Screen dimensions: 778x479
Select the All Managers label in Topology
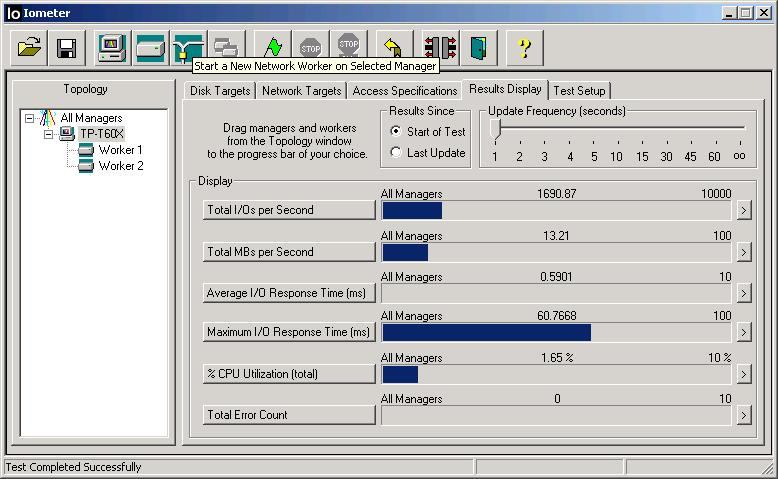(x=91, y=118)
